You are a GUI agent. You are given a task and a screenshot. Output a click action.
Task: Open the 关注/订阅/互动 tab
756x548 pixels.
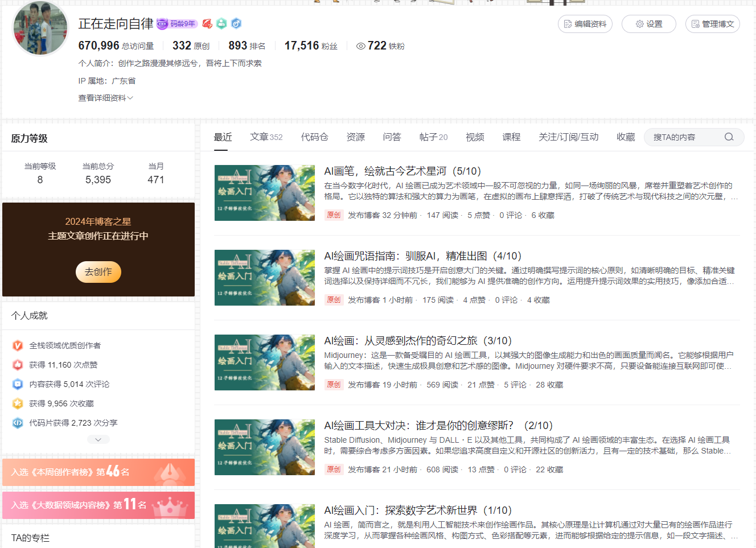[568, 137]
